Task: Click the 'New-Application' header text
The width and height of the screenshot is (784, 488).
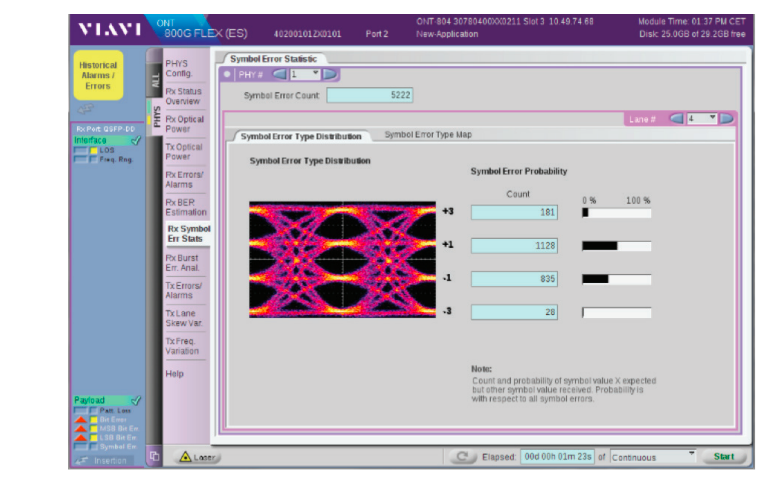Action: pos(447,34)
